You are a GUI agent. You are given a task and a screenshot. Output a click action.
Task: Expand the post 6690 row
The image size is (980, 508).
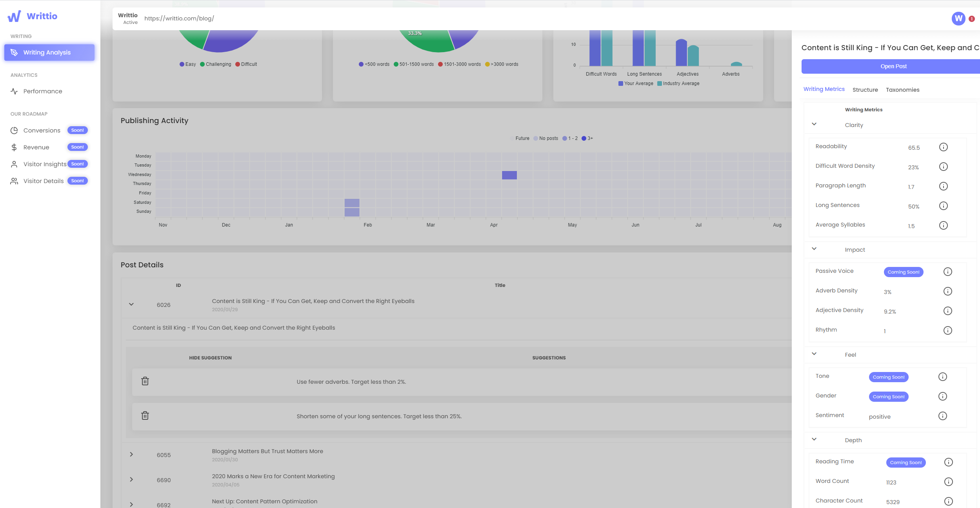click(x=131, y=479)
